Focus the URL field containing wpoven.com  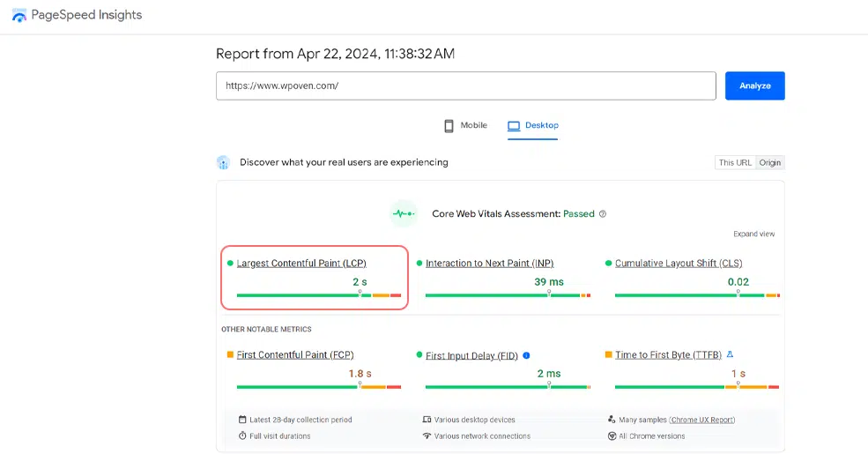465,86
